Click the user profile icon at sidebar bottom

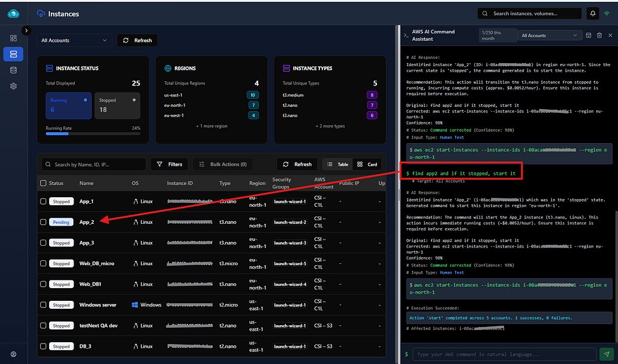coord(13,354)
